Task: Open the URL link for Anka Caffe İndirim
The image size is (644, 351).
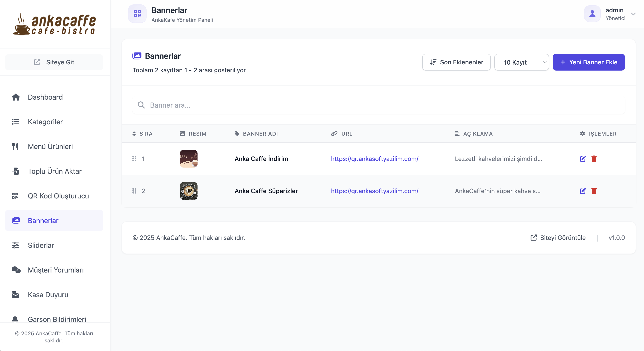Action: pos(375,159)
